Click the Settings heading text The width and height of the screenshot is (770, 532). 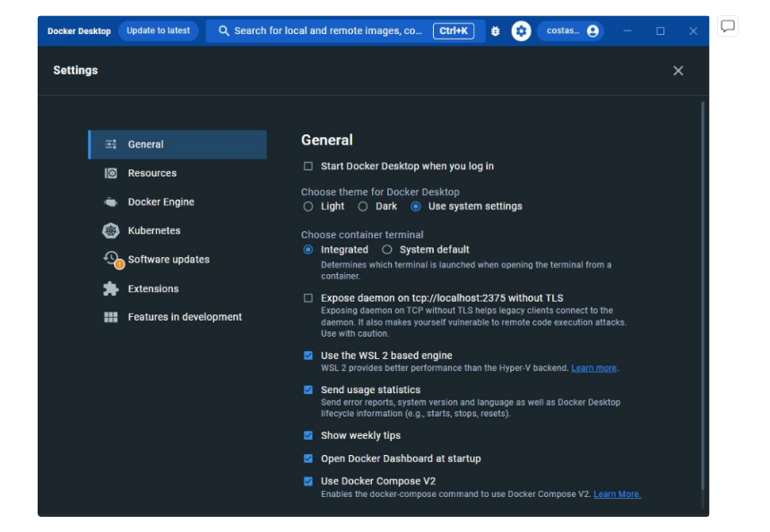click(x=75, y=70)
